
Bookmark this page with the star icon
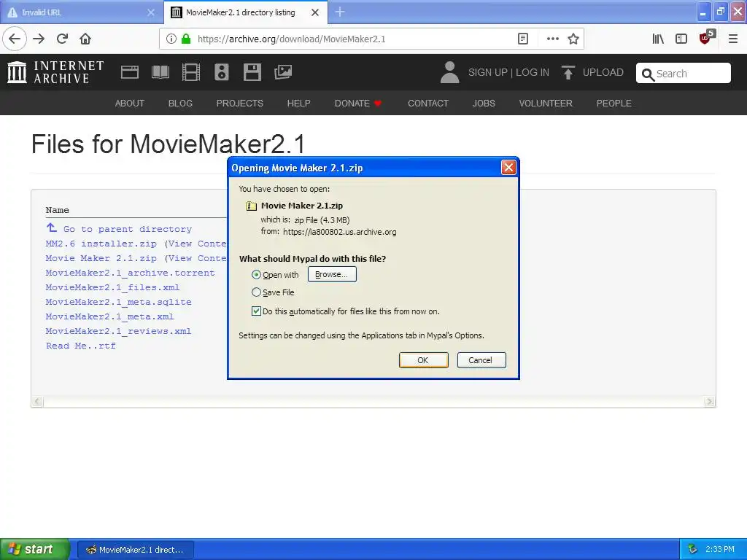[573, 39]
